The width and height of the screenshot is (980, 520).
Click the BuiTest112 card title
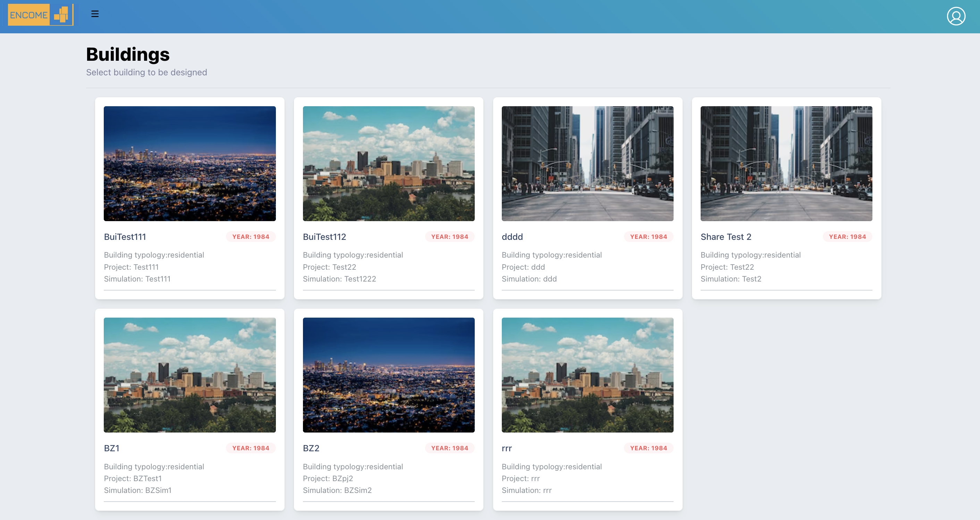[x=324, y=237]
